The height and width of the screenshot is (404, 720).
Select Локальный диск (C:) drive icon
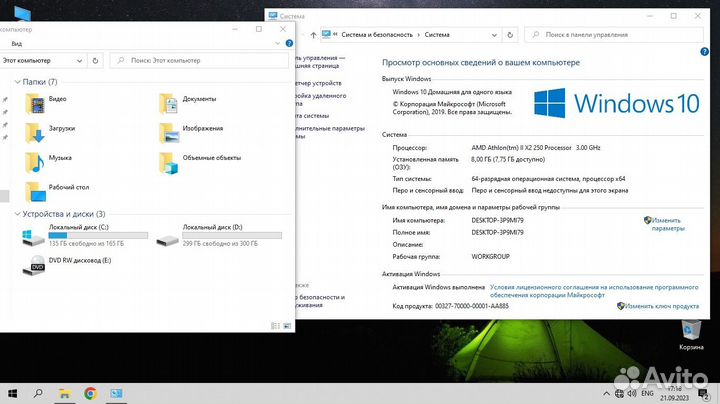click(33, 237)
